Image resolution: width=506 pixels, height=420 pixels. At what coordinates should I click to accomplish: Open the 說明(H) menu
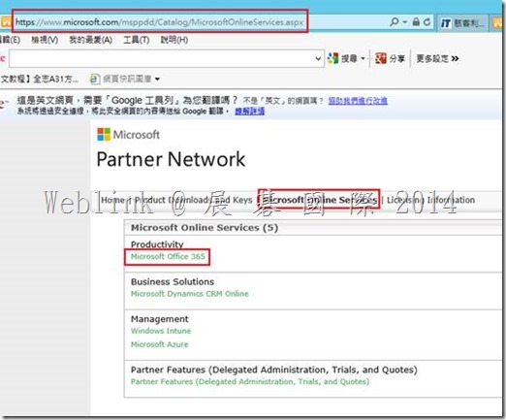coord(174,40)
